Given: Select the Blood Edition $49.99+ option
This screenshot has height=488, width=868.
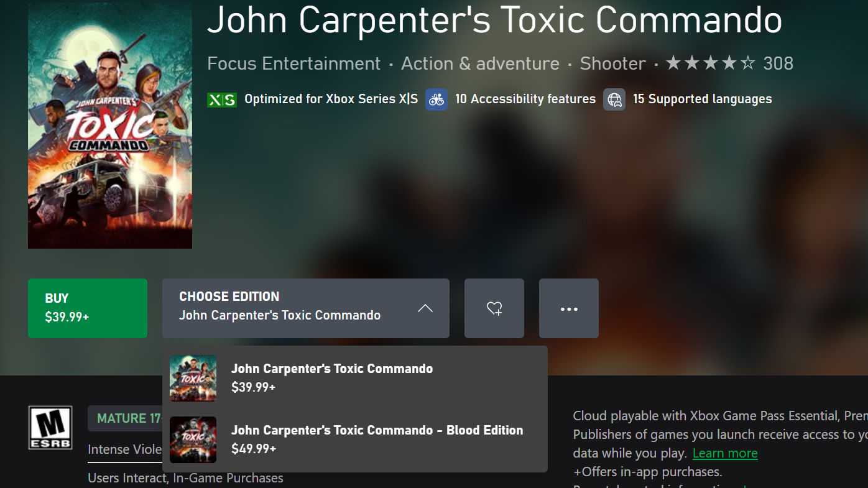Looking at the screenshot, I should pyautogui.click(x=355, y=440).
